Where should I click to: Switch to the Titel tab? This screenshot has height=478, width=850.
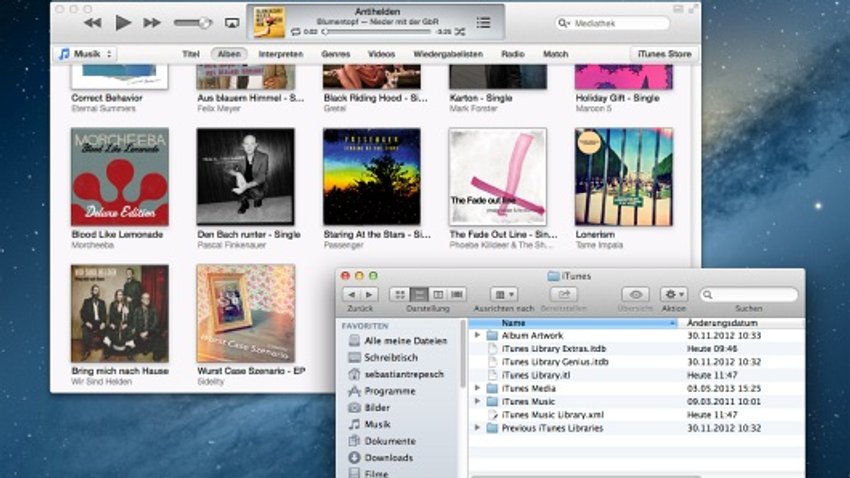(x=190, y=54)
